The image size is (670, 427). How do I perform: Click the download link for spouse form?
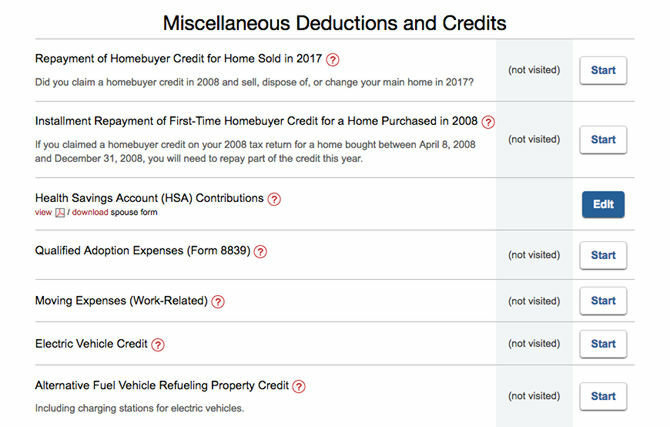[x=90, y=212]
